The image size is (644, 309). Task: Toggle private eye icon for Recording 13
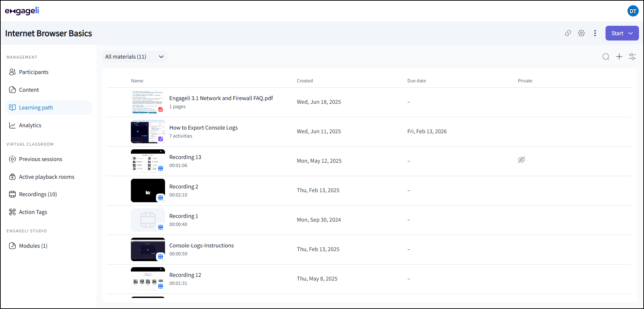pos(521,160)
